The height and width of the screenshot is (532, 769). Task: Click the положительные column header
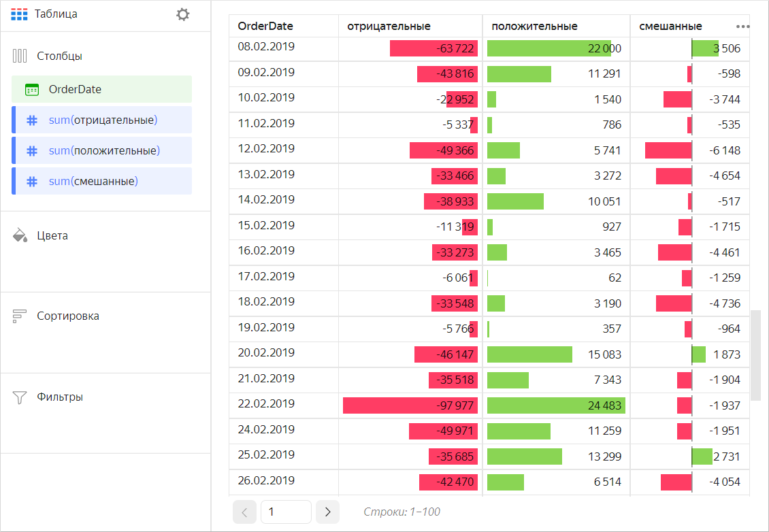[x=534, y=27]
